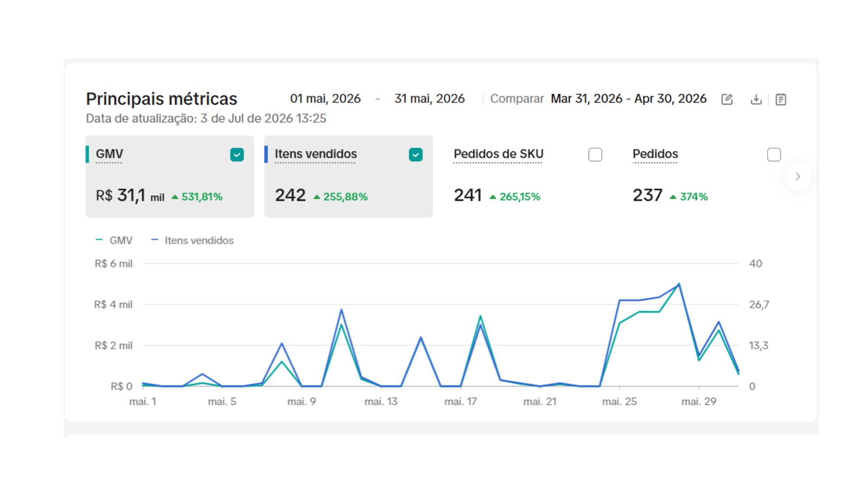The width and height of the screenshot is (868, 488).
Task: Click the Itens vendidos card title
Action: click(316, 154)
